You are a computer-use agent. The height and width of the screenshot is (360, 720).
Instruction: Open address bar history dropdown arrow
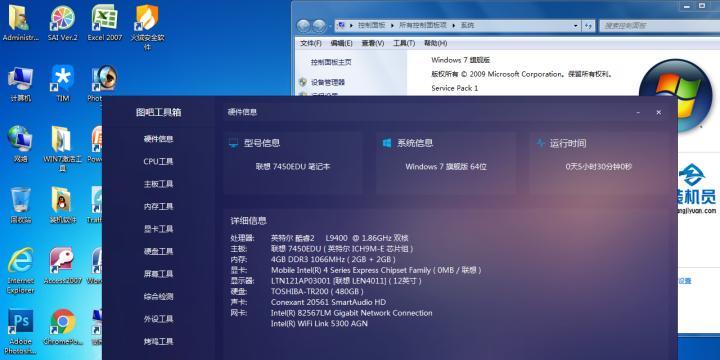click(x=576, y=26)
